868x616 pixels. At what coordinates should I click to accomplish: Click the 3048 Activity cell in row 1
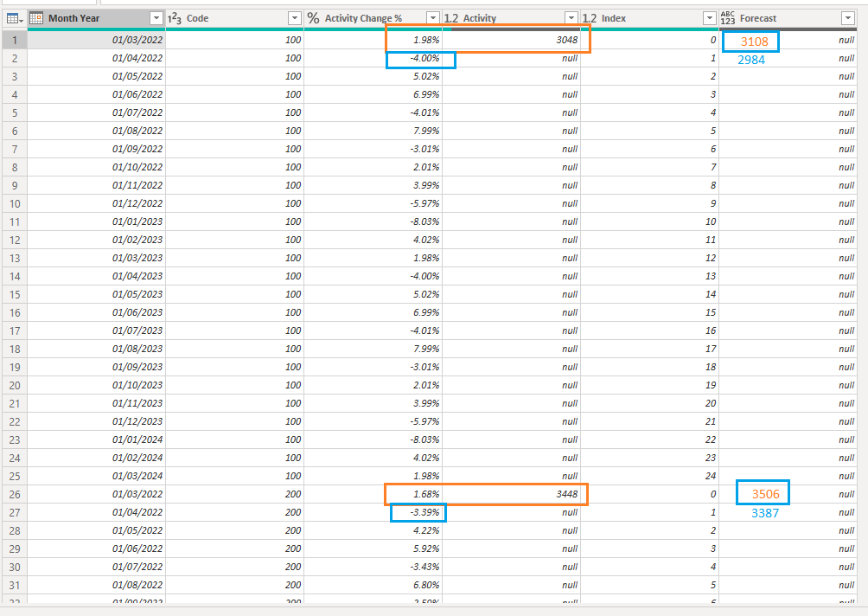[512, 40]
